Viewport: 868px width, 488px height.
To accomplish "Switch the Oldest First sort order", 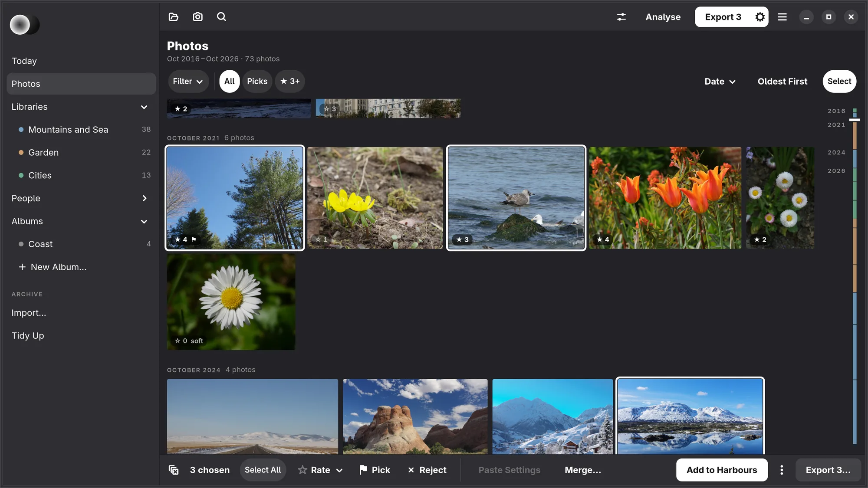I will point(783,81).
